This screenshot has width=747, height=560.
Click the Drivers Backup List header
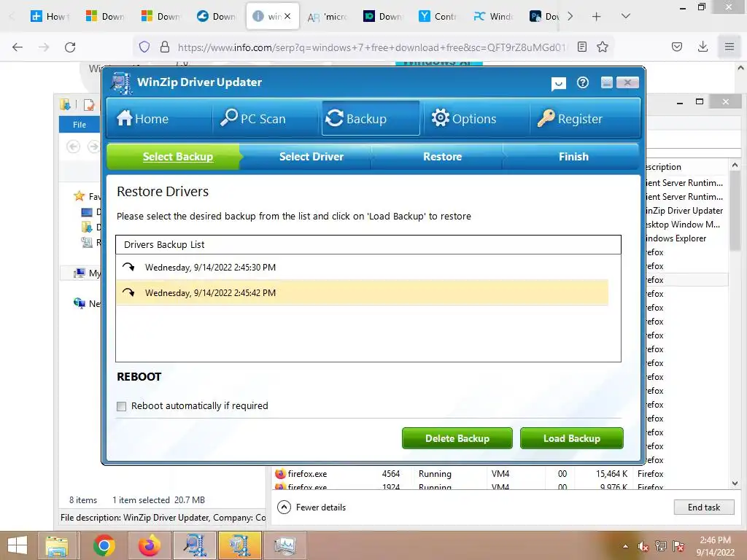click(368, 245)
